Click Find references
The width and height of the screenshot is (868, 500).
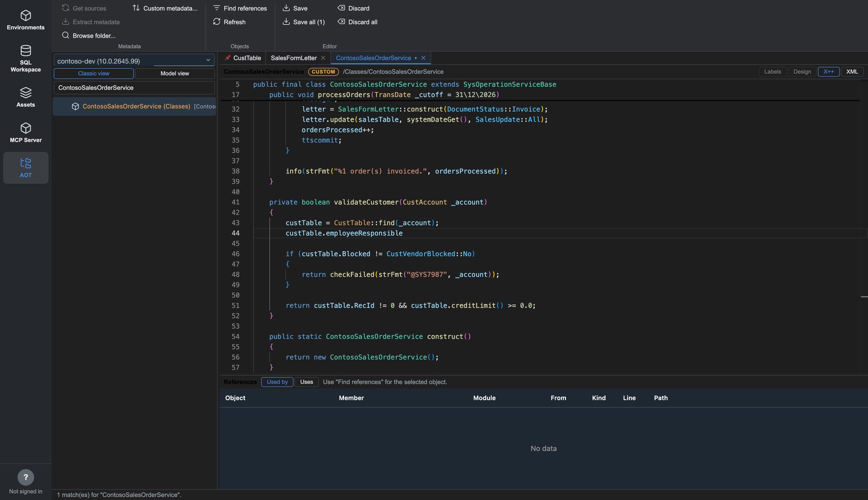(240, 8)
